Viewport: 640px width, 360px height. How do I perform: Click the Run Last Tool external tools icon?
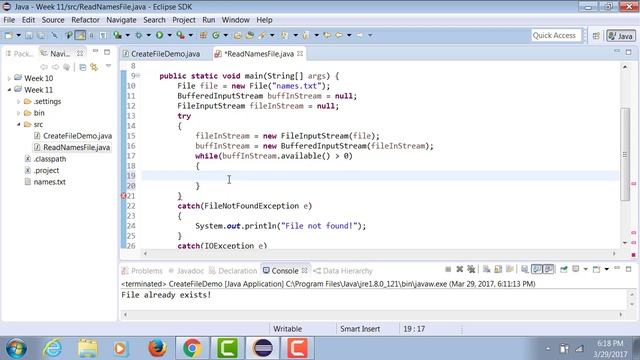tap(180, 36)
